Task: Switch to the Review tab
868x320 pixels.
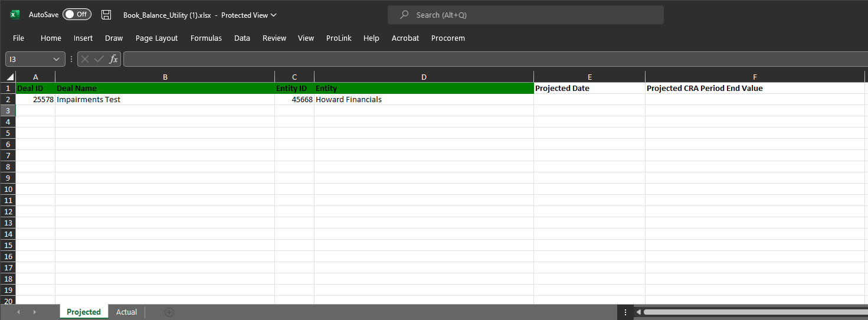Action: (x=274, y=38)
